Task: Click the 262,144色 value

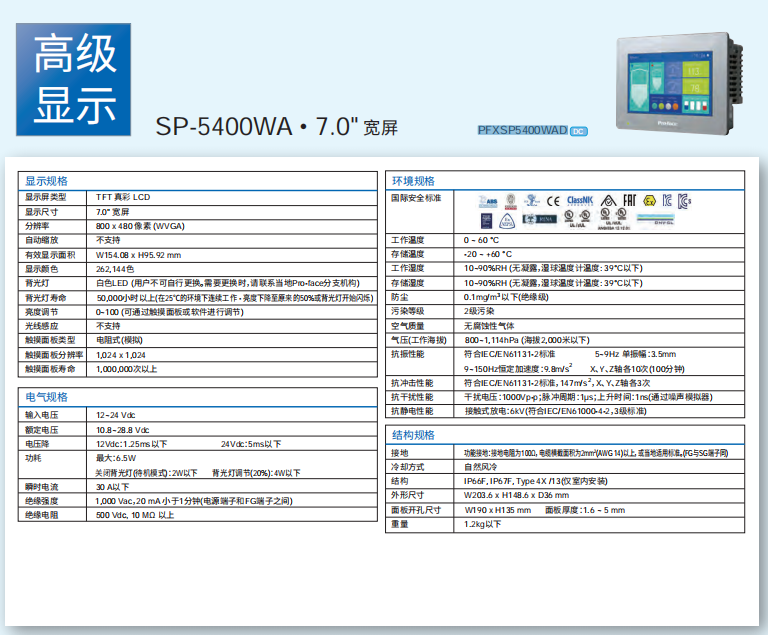Action: point(115,269)
